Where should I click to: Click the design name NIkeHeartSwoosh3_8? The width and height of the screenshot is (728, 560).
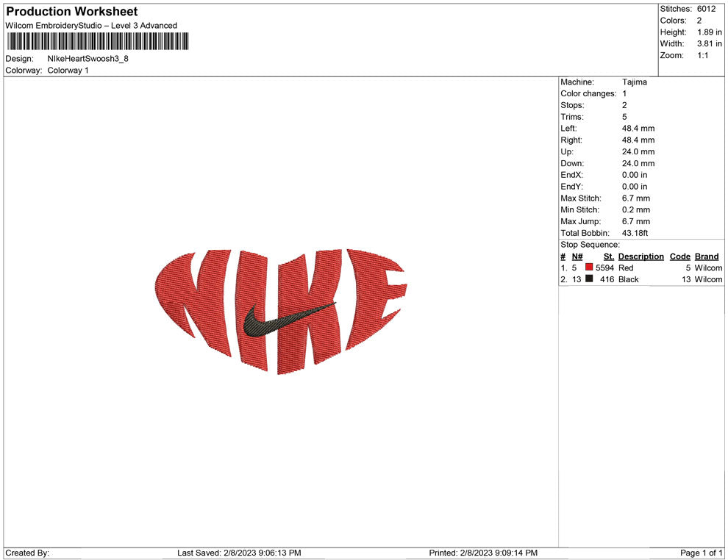(88, 59)
